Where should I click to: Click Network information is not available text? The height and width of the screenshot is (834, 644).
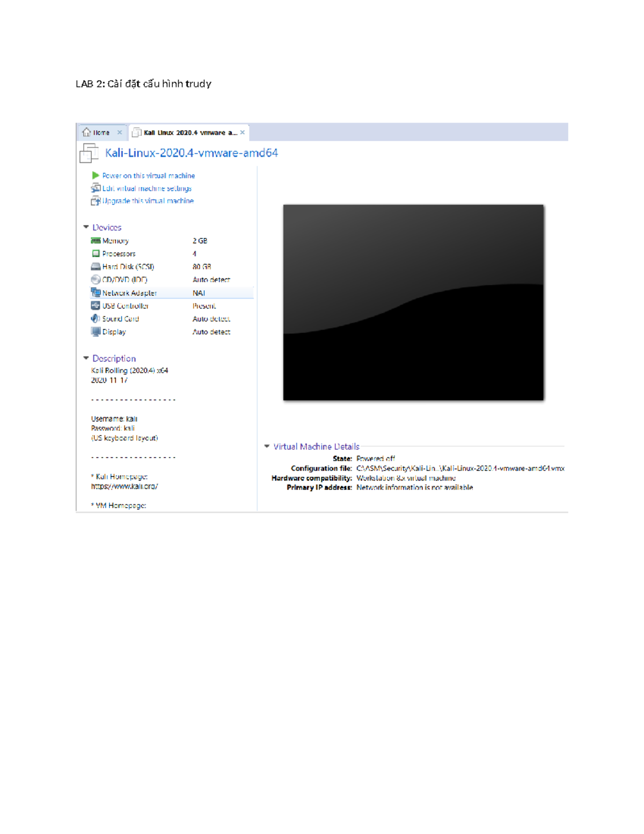pos(415,488)
